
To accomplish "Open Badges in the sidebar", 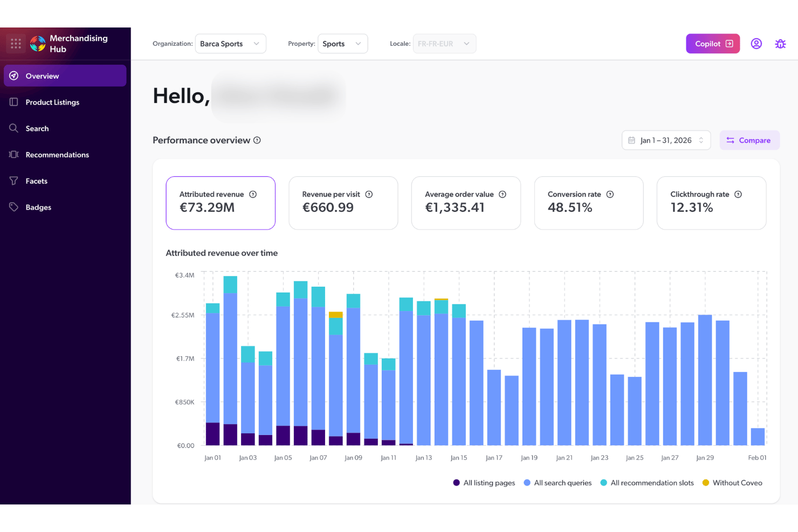I will (65, 208).
